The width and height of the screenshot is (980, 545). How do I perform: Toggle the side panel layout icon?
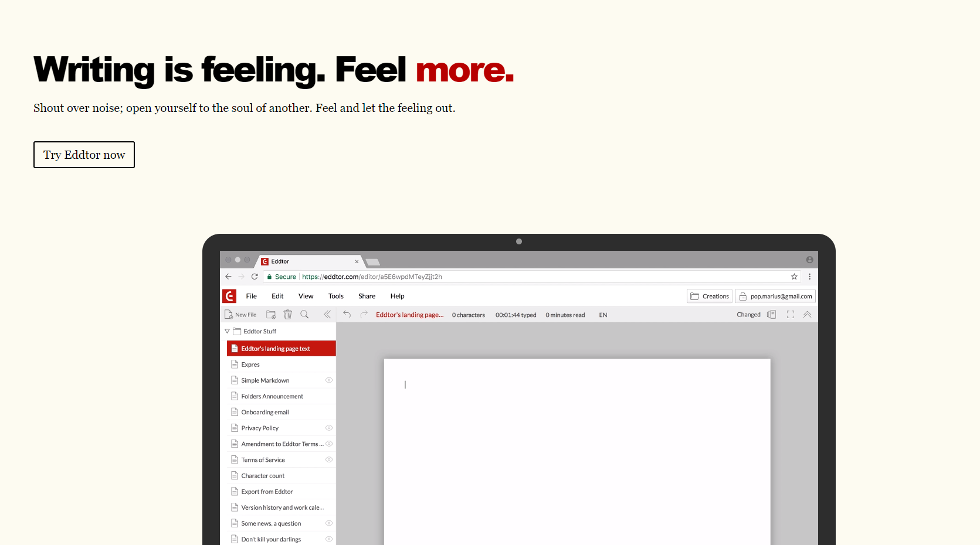(x=771, y=315)
